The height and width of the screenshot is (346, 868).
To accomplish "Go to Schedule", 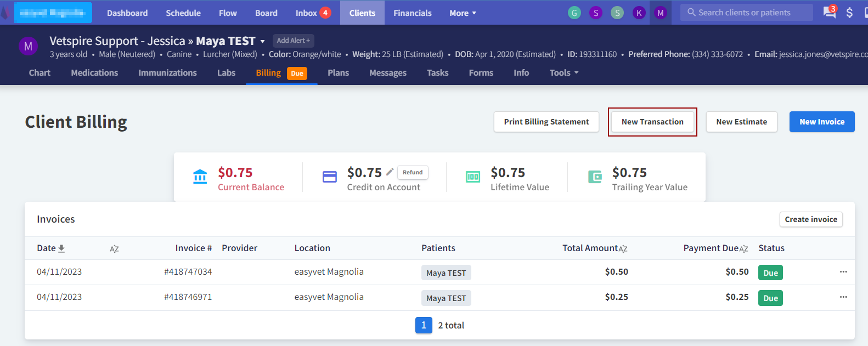I will tap(183, 13).
